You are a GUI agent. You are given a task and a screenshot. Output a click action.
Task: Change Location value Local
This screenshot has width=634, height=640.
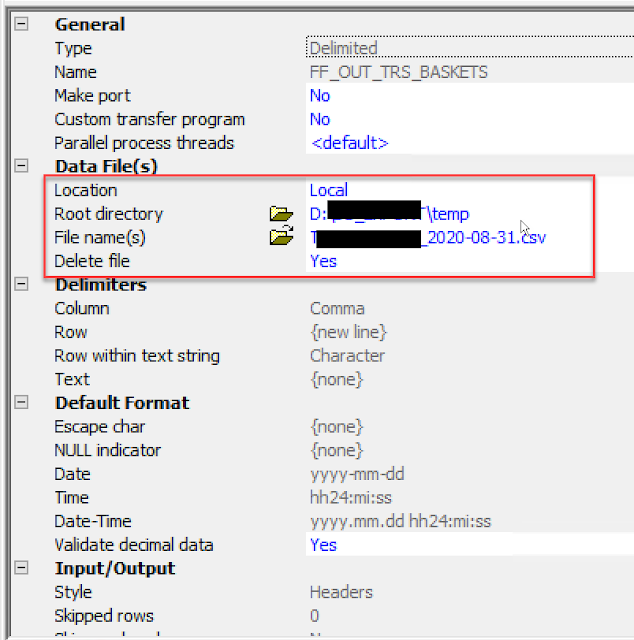click(x=329, y=190)
